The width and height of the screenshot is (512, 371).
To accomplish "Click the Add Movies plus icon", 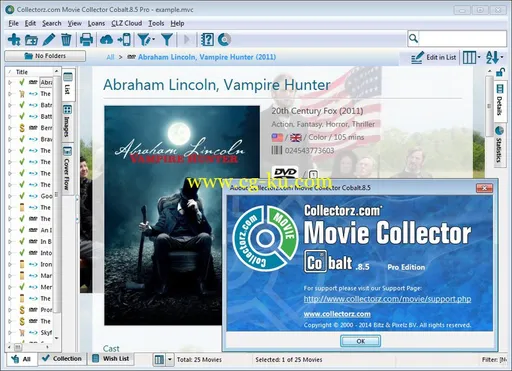I will point(14,40).
